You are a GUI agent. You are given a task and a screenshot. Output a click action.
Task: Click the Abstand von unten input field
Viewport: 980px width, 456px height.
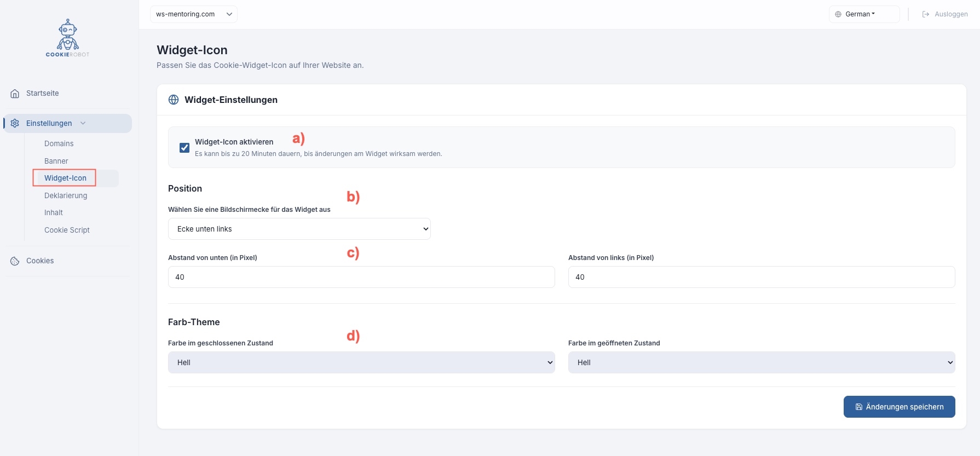point(361,277)
